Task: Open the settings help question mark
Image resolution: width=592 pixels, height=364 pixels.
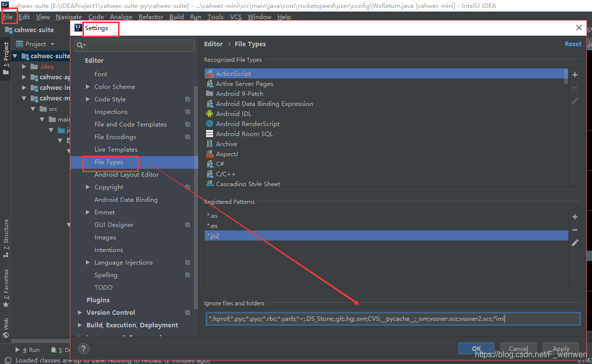Action: (83, 348)
